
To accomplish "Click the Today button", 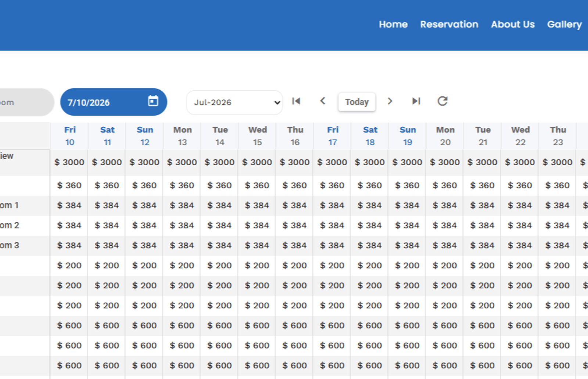I will pos(357,102).
